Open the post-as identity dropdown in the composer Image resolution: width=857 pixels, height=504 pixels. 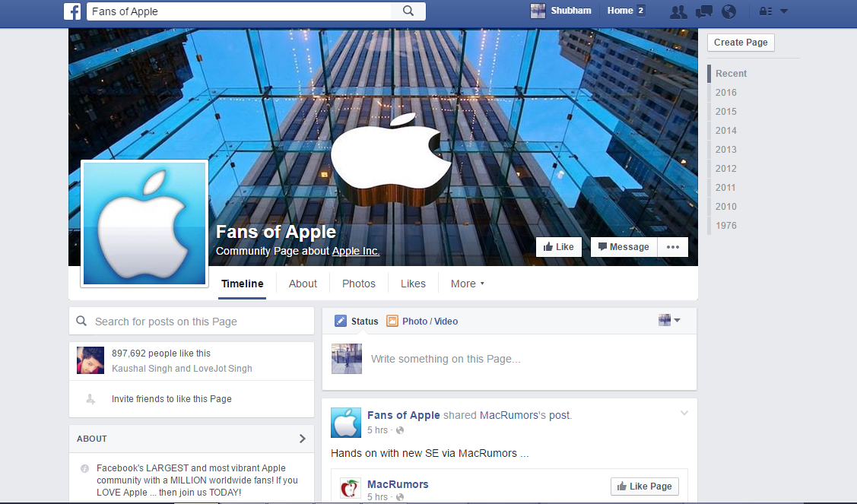[x=669, y=320]
